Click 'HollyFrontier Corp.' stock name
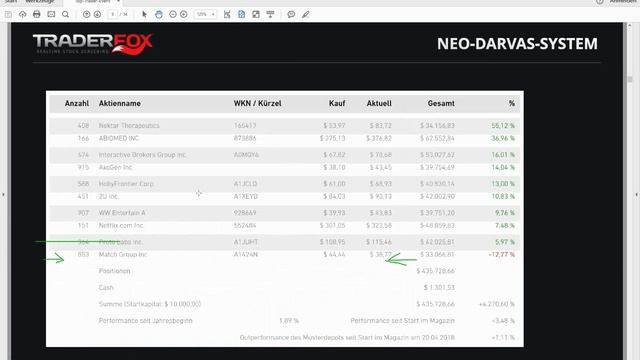The width and height of the screenshot is (640, 360). pyautogui.click(x=126, y=184)
